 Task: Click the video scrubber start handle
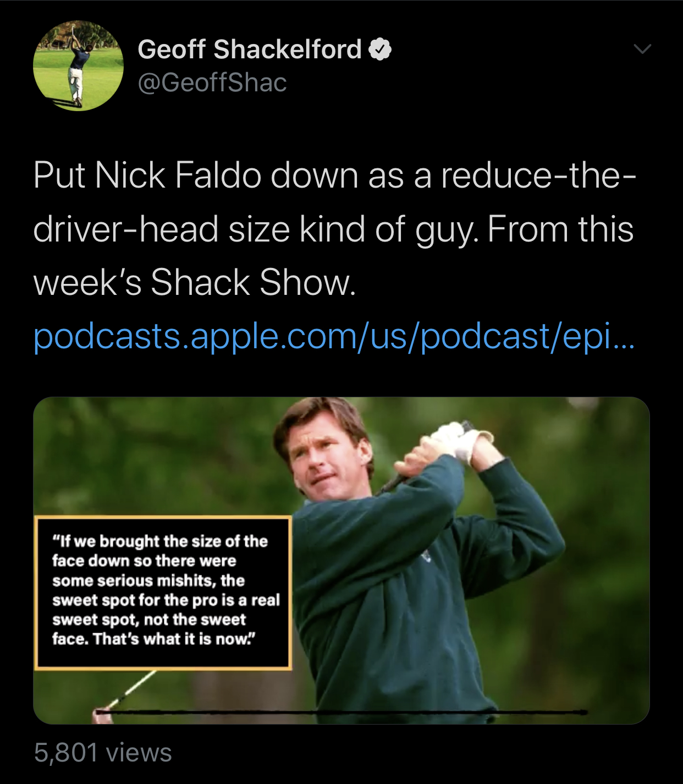[99, 713]
